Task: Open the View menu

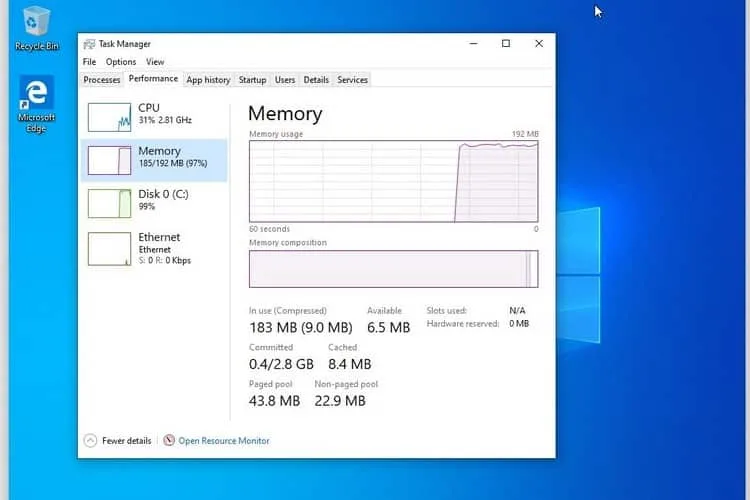Action: click(x=155, y=62)
